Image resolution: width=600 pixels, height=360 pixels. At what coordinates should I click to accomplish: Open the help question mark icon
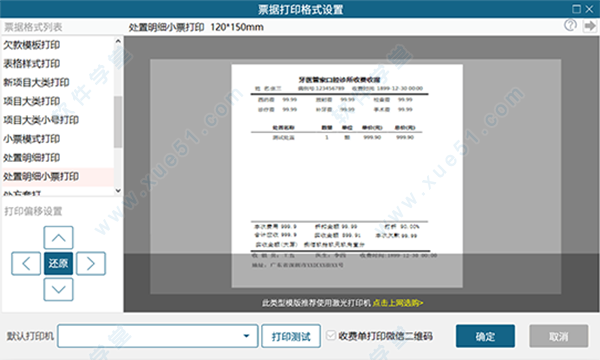coord(570,26)
